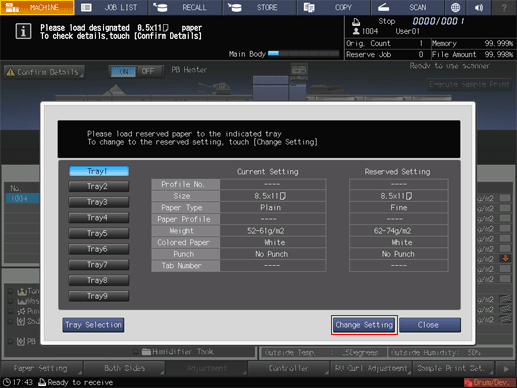
Task: Click the right arrow on bottom bar
Action: click(x=506, y=369)
